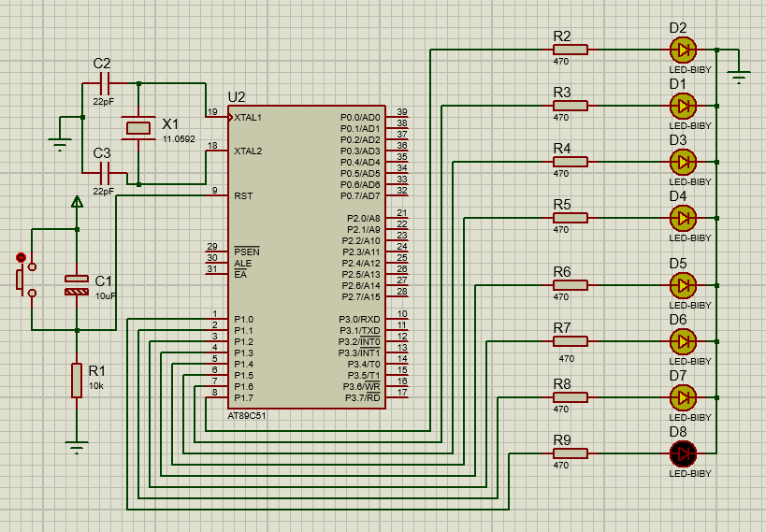Select resistor R2
This screenshot has width=766, height=532.
point(571,50)
